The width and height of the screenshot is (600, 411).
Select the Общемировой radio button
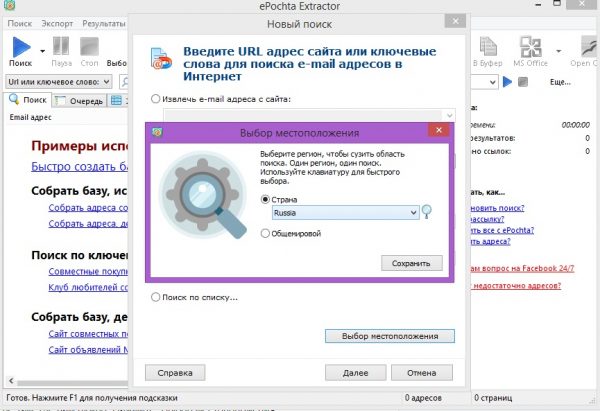[265, 233]
